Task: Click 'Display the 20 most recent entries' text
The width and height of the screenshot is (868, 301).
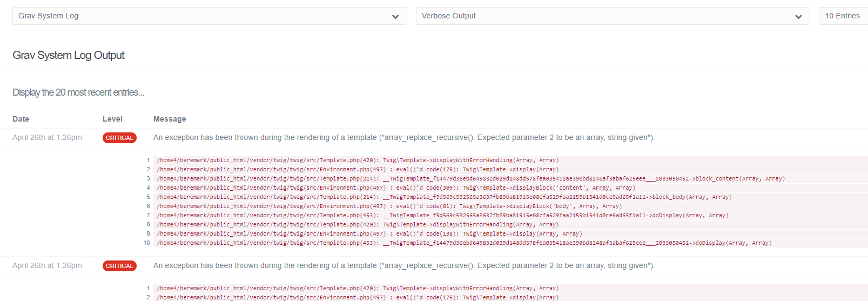Action: 78,92
